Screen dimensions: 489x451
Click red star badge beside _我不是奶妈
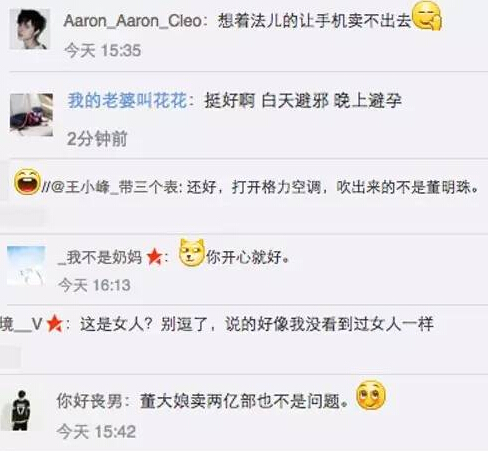[155, 257]
